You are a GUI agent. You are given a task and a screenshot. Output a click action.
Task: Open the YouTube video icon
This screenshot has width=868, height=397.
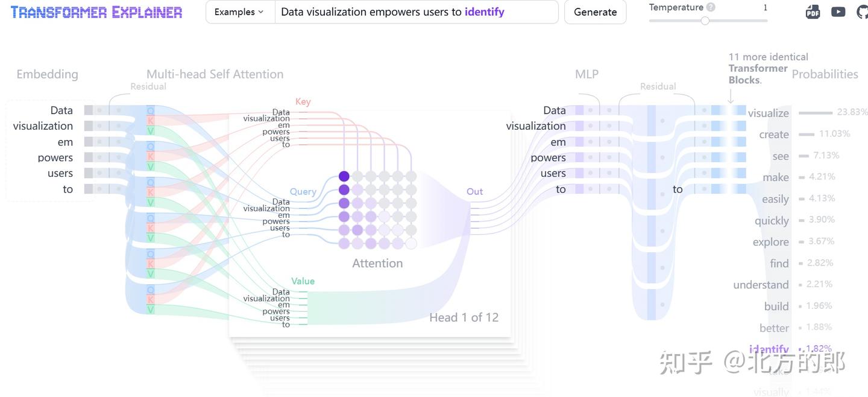point(838,11)
